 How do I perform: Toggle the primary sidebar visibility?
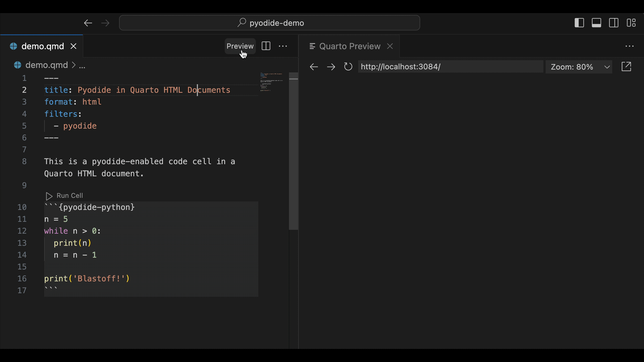click(579, 22)
